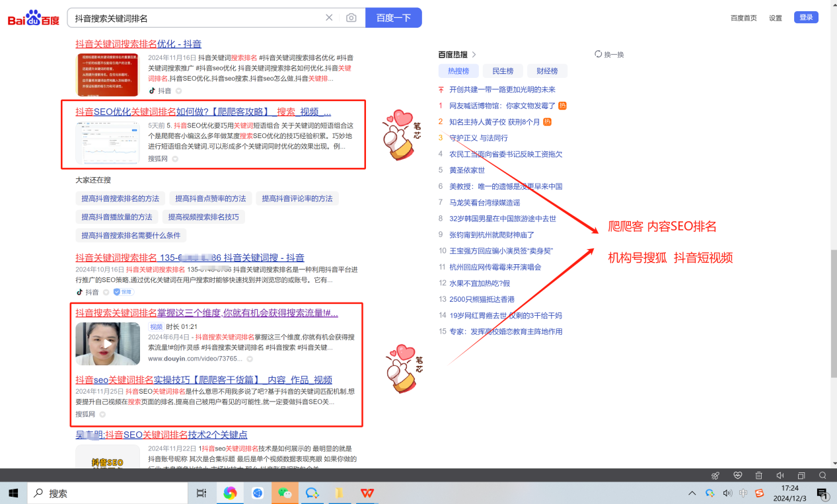Open 设置 in the top right
This screenshot has height=504, width=837.
[x=776, y=18]
